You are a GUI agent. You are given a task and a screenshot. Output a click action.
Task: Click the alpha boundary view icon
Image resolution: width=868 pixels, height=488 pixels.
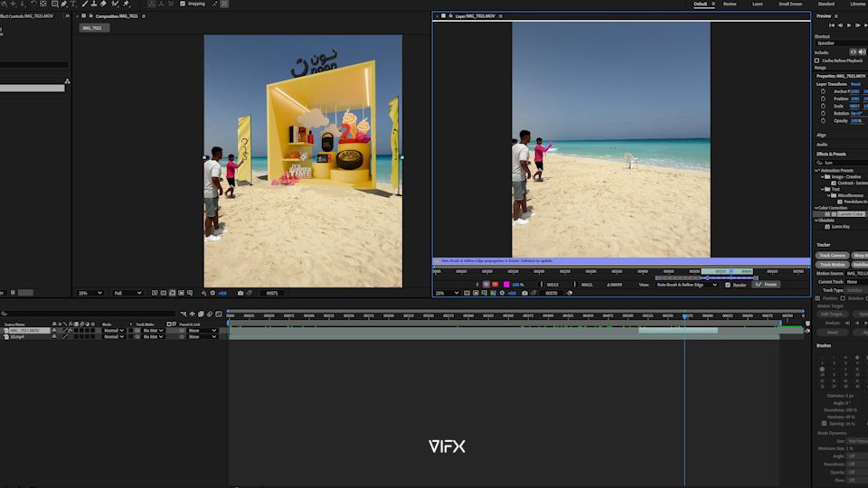tap(486, 285)
